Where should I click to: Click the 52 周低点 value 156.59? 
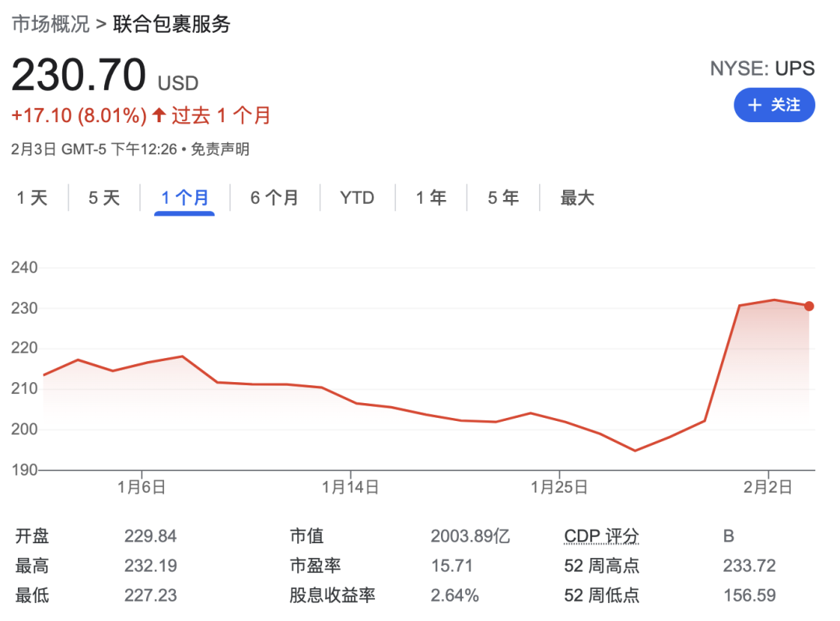750,595
